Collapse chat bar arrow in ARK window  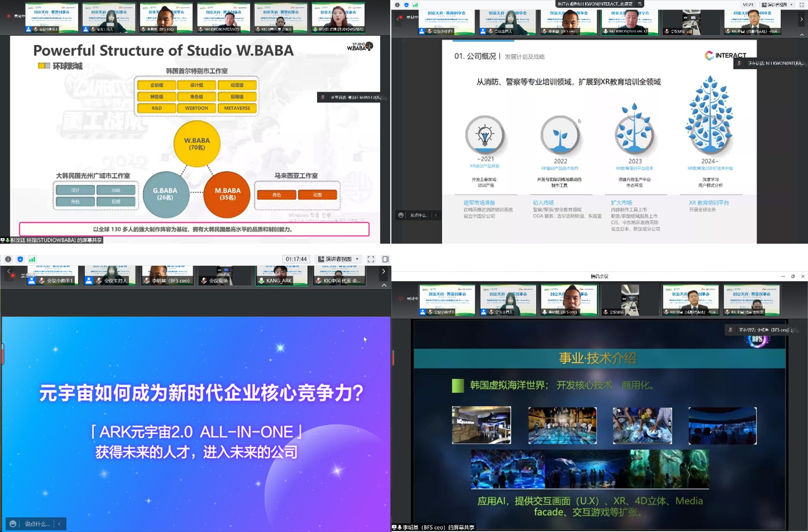(59, 524)
